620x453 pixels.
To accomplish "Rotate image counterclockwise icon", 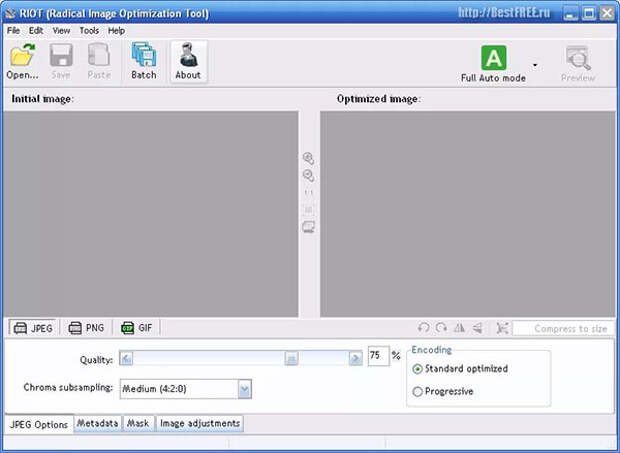I will pos(423,328).
